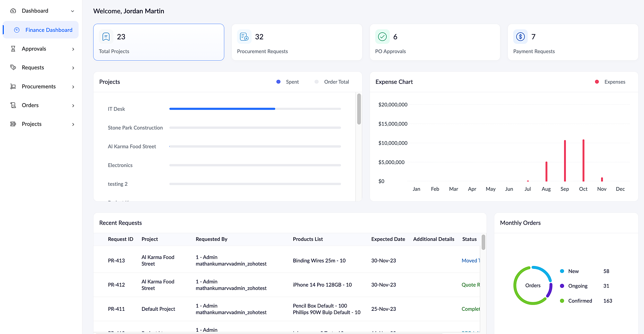Image resolution: width=644 pixels, height=334 pixels.
Task: Click the Total Projects card icon
Action: pyautogui.click(x=106, y=37)
